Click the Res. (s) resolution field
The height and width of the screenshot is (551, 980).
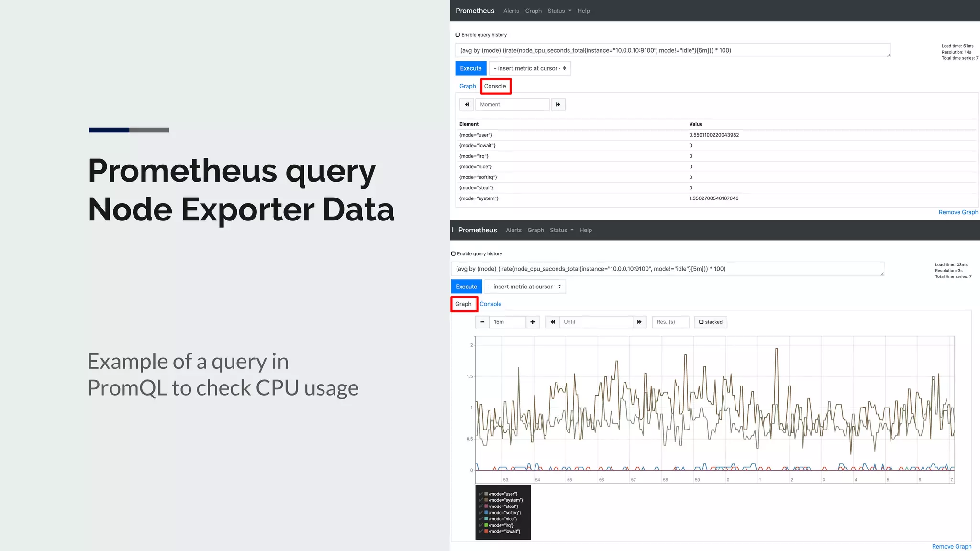(x=670, y=322)
